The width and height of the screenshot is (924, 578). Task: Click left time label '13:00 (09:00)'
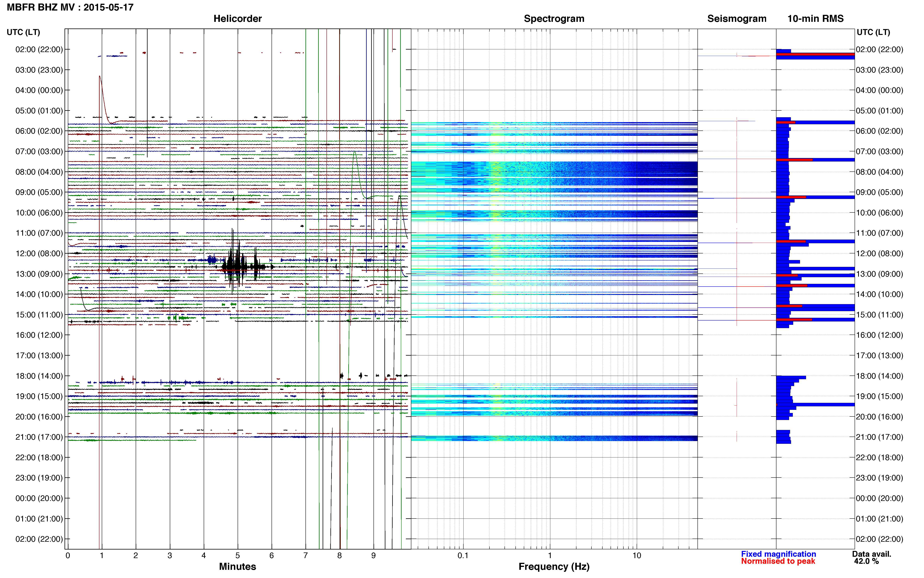point(39,274)
